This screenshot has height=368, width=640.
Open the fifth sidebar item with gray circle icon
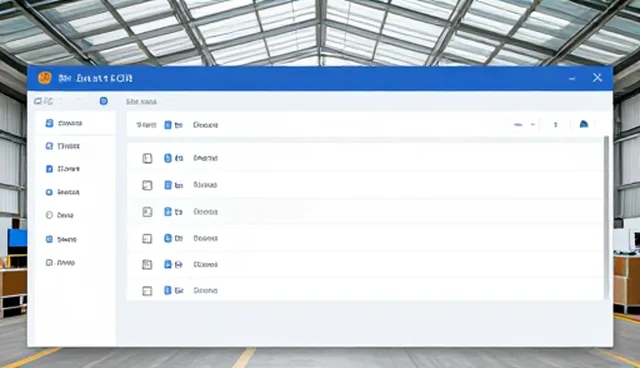click(x=49, y=215)
